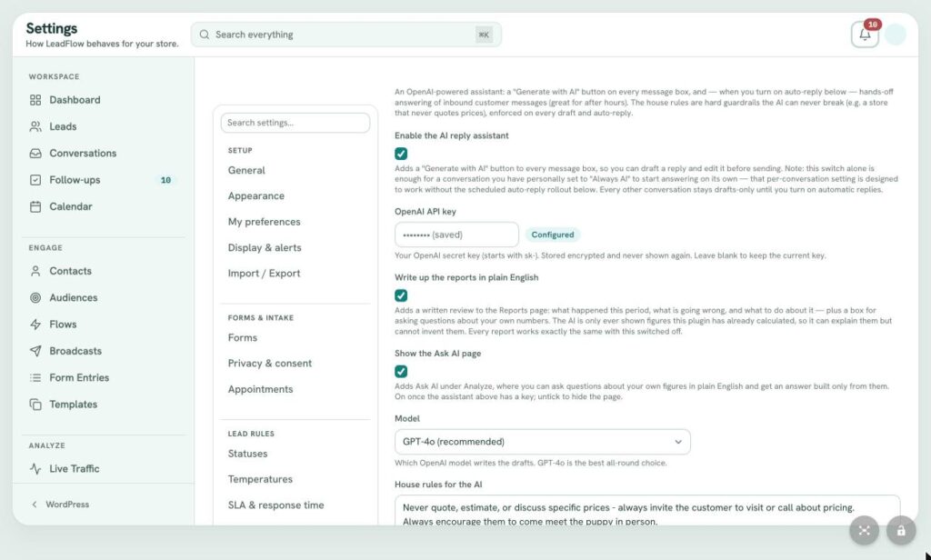Click the ENGAGE section header
The height and width of the screenshot is (560, 931).
45,247
